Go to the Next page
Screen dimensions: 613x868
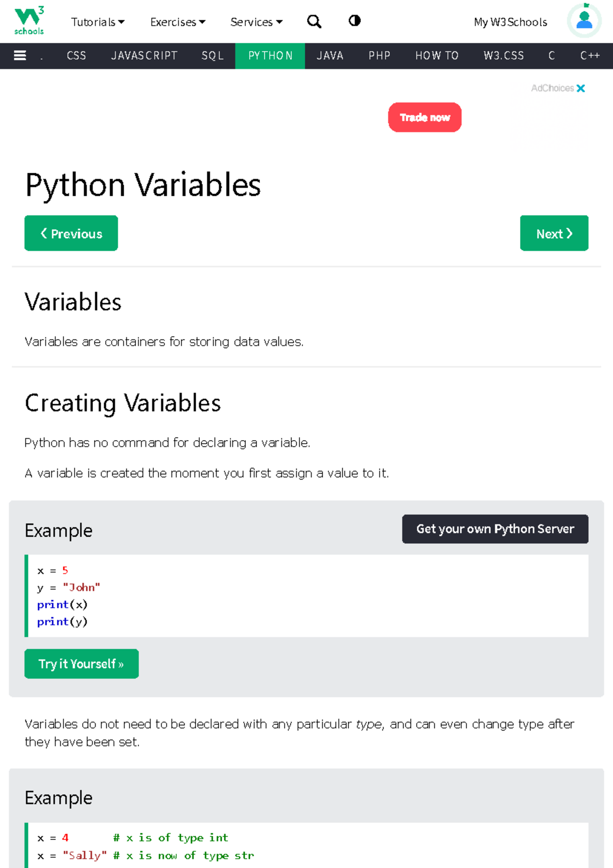coord(554,234)
